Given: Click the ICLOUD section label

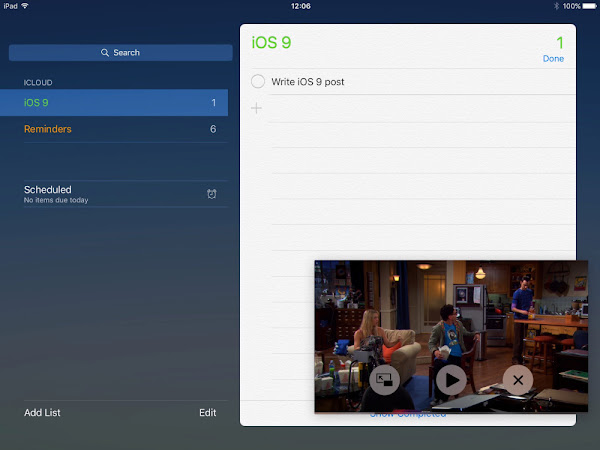Looking at the screenshot, I should pos(38,83).
